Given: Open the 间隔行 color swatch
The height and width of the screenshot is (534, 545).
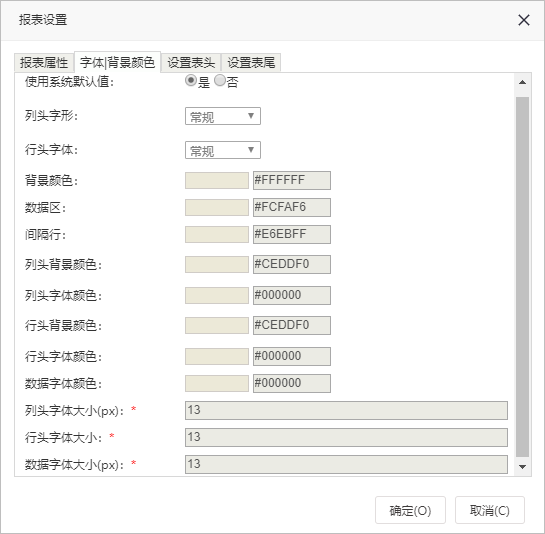Looking at the screenshot, I should 217,234.
